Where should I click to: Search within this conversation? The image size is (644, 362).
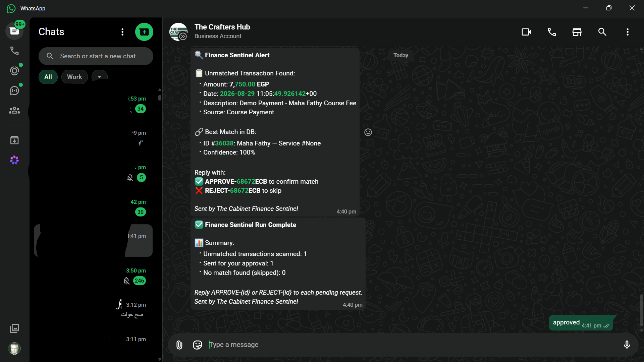pyautogui.click(x=602, y=32)
